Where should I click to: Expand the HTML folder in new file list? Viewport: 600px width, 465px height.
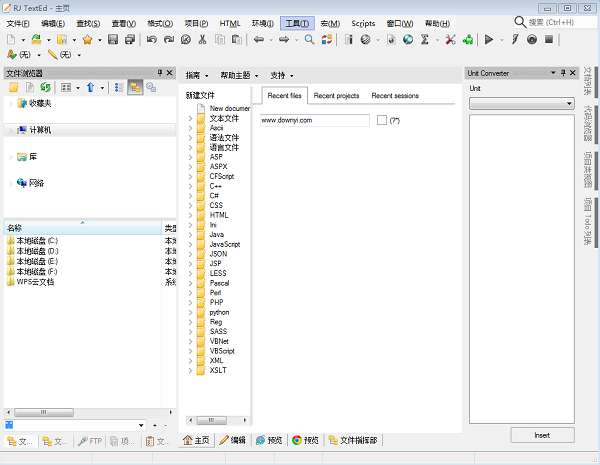(x=191, y=215)
